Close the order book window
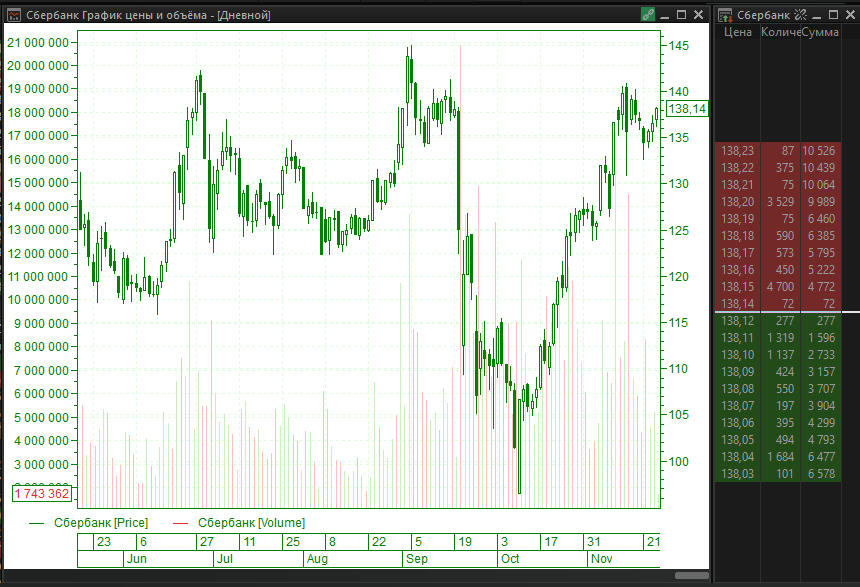The height and width of the screenshot is (587, 860). click(x=848, y=15)
